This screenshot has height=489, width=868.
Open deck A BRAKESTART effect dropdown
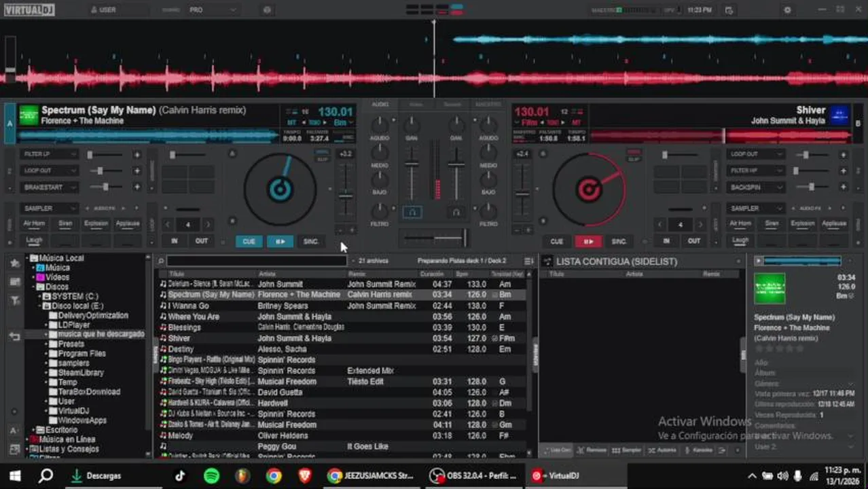coord(49,187)
